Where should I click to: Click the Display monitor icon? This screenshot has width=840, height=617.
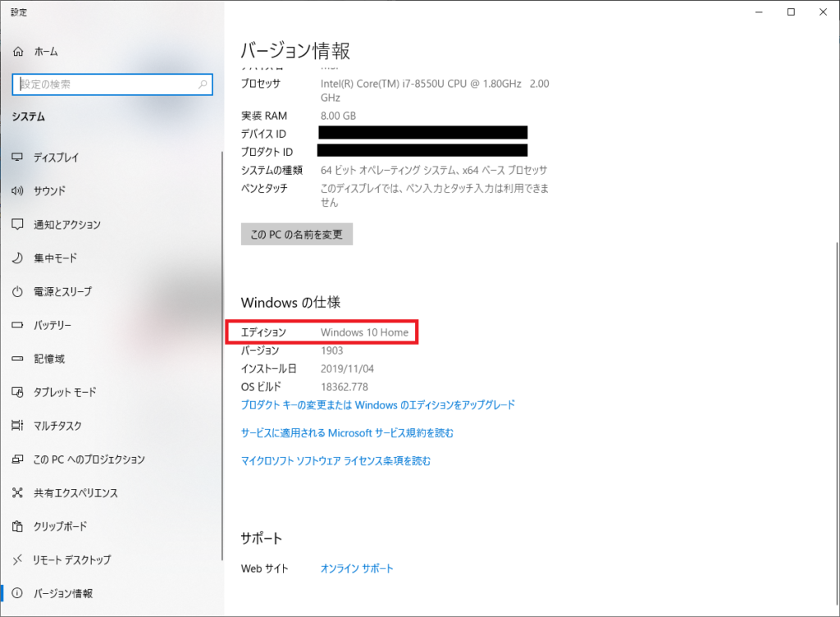(17, 157)
